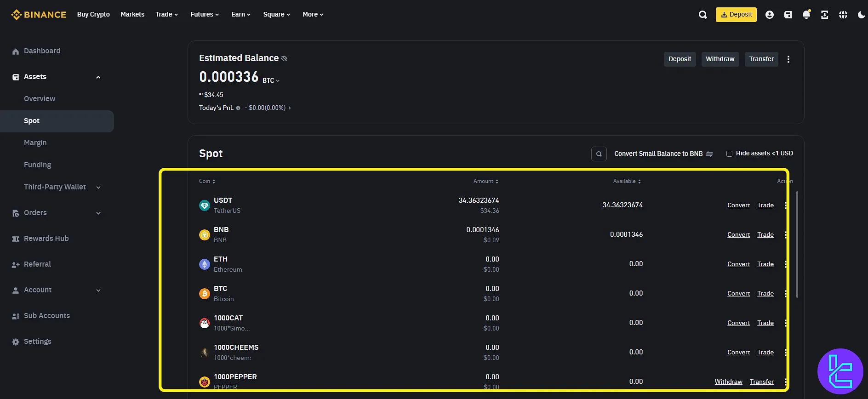Screen dimensions: 868x399
Task: Click Trade link for BNB
Action: 765,235
